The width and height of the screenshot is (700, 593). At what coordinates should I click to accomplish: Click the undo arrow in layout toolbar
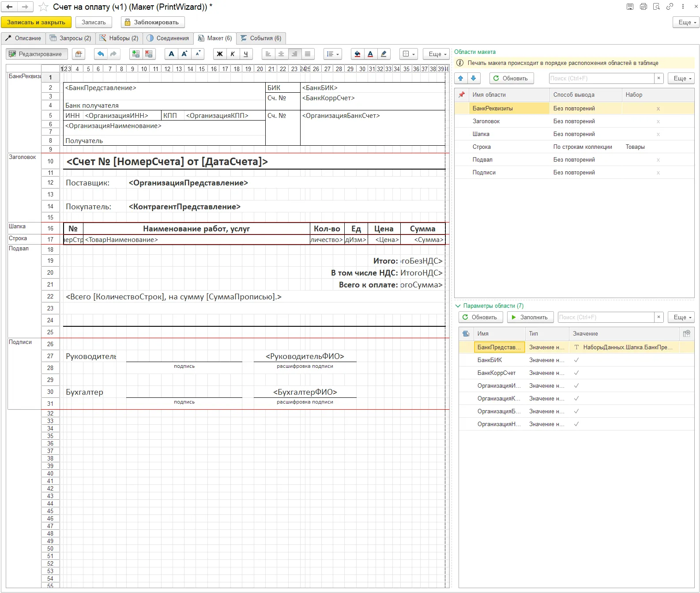101,54
